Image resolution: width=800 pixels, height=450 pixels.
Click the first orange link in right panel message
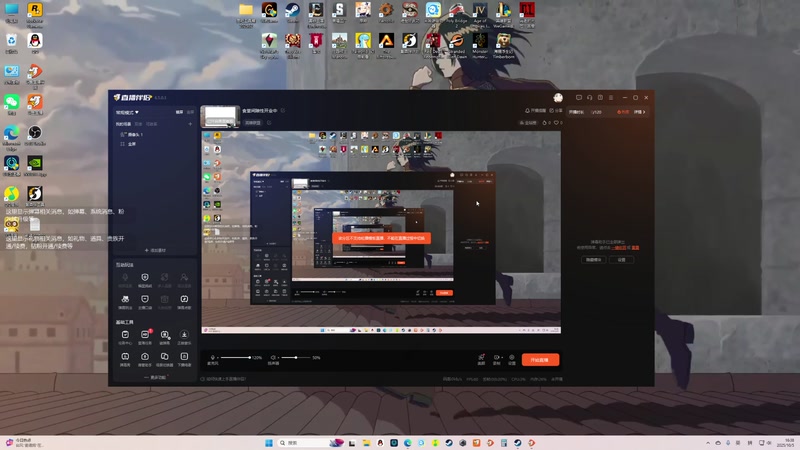619,248
